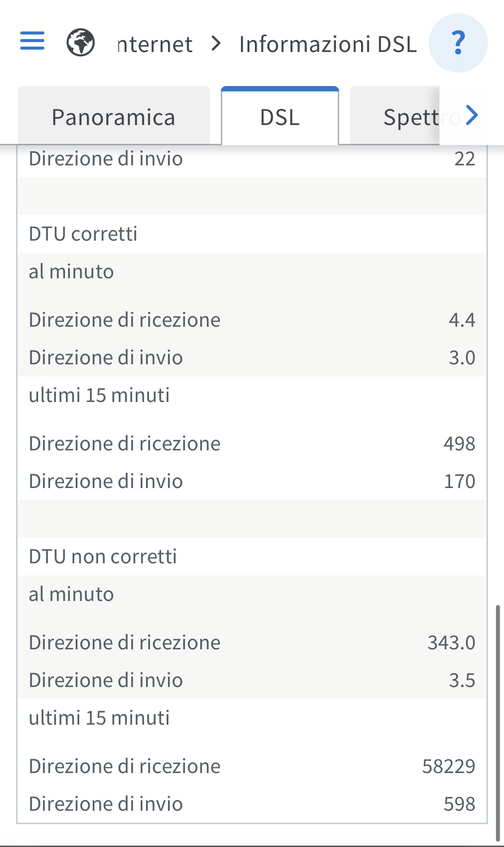Open the hamburger navigation menu

pyautogui.click(x=32, y=41)
